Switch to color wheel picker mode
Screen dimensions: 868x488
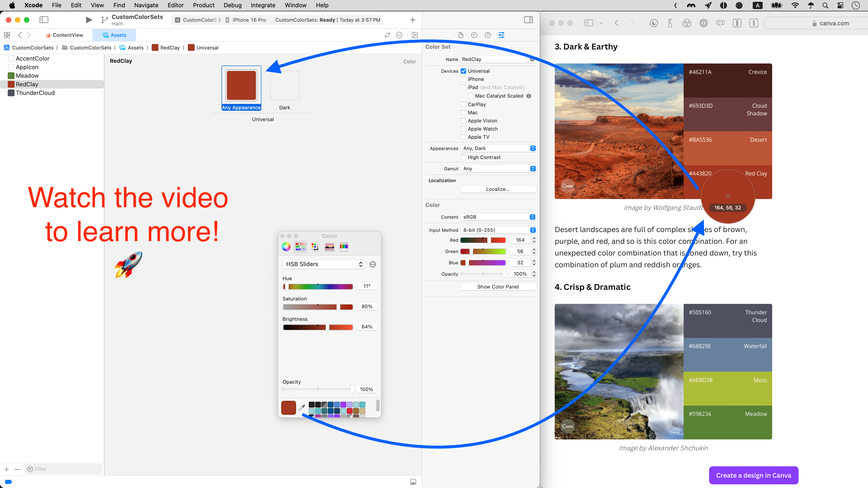point(286,246)
